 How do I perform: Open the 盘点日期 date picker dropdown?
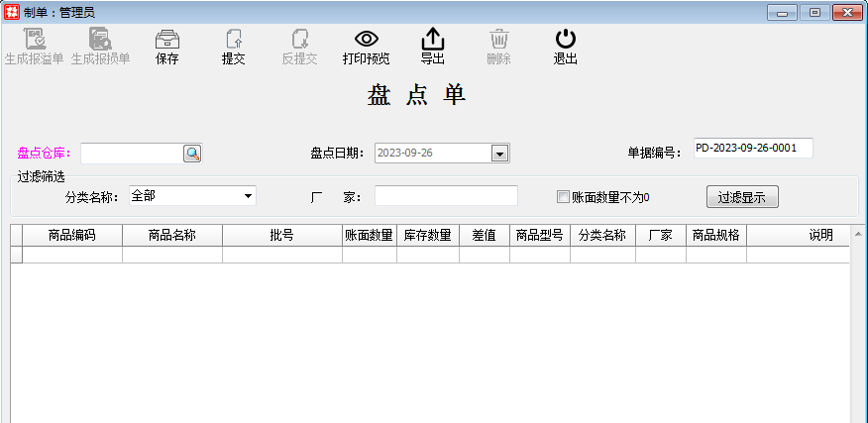tap(499, 154)
